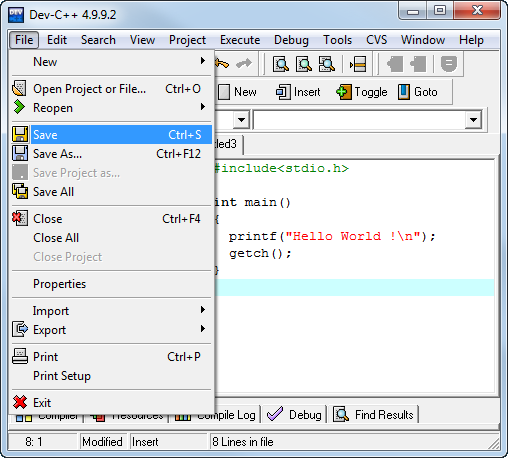Select the Untitled3 editor tab
Viewport: 508px width, 458px height.
(229, 144)
